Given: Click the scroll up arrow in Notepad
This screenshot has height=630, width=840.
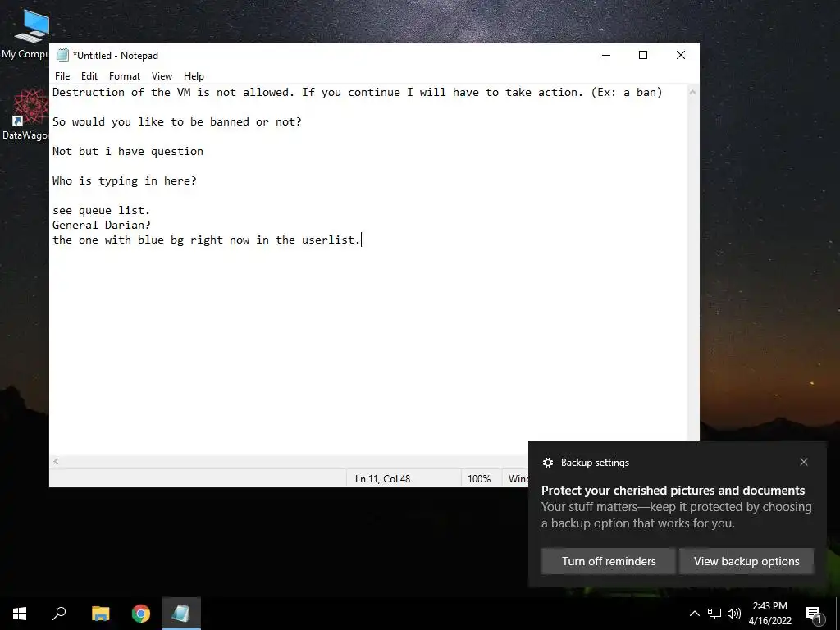Looking at the screenshot, I should click(692, 92).
